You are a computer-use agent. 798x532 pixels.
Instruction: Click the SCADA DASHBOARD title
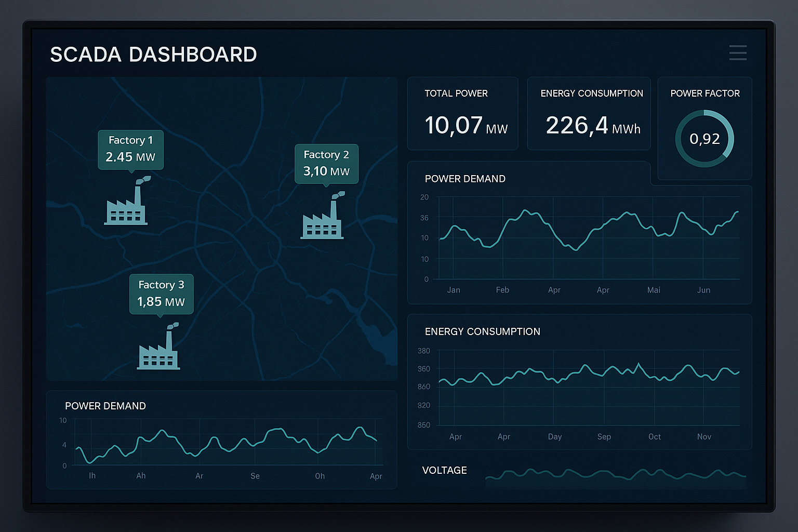pos(153,55)
